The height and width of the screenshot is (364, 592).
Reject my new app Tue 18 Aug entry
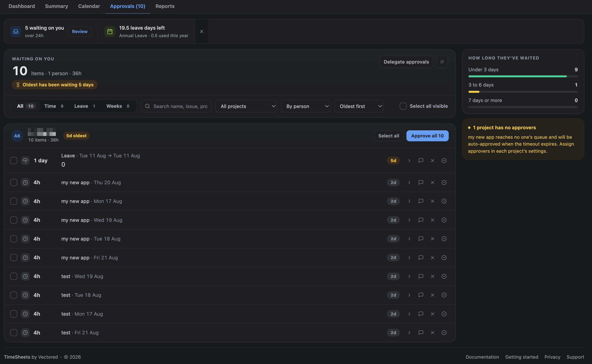pyautogui.click(x=432, y=239)
